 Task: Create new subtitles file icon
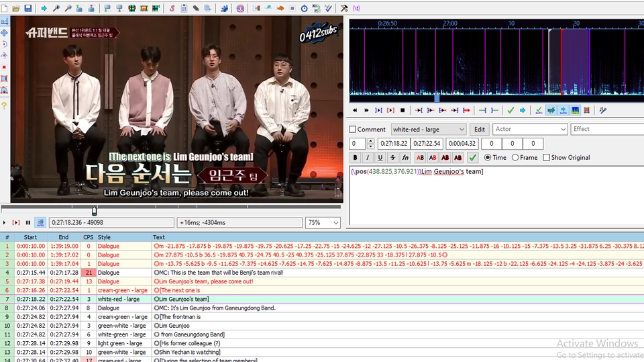(4, 8)
